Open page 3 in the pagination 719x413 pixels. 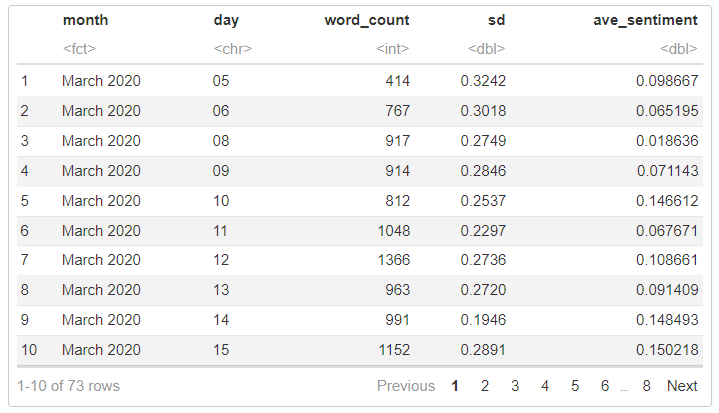tap(515, 386)
